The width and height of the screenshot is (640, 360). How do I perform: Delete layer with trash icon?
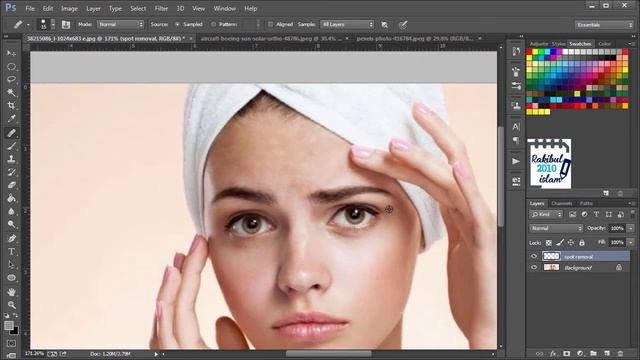pyautogui.click(x=620, y=353)
